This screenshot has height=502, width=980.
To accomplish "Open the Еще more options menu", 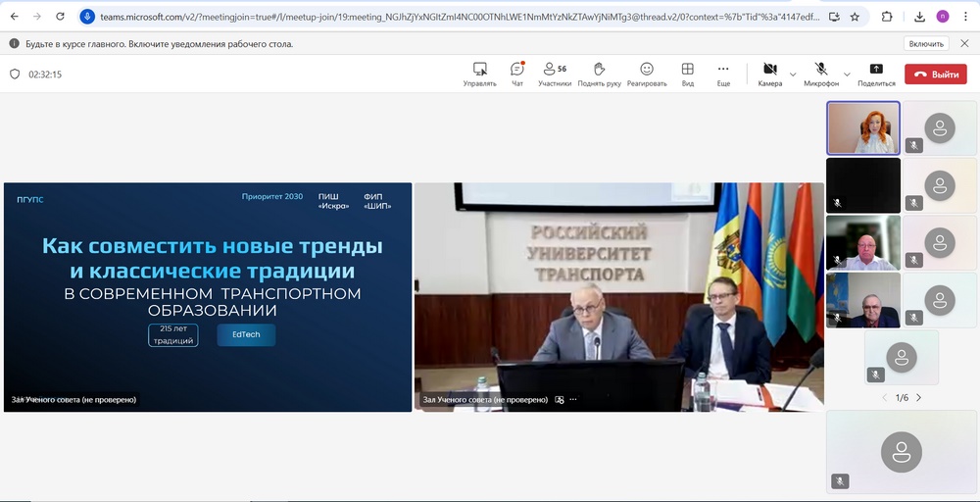I will pyautogui.click(x=723, y=74).
